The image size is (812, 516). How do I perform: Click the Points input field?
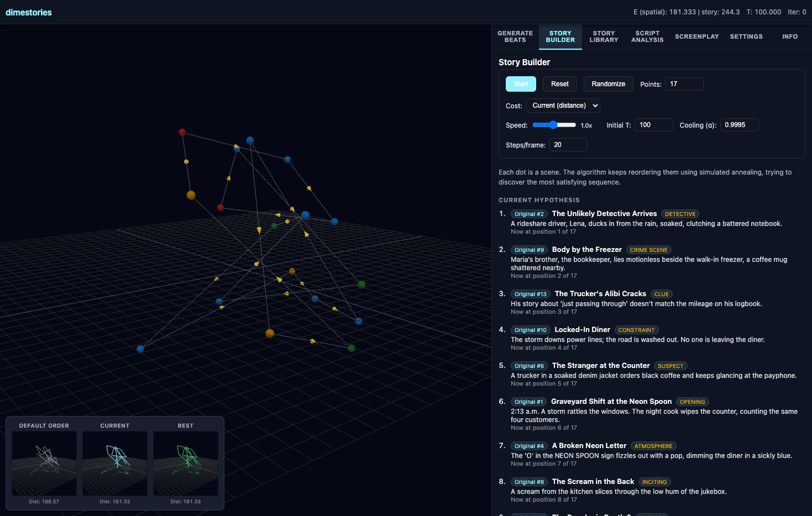coord(684,84)
